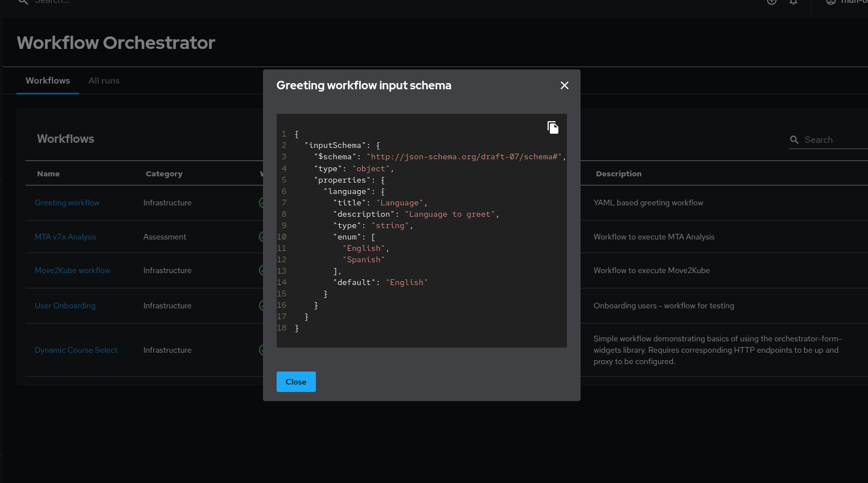Focus the Workflows table Search field
Screen dimensions: 868x483
coord(834,140)
